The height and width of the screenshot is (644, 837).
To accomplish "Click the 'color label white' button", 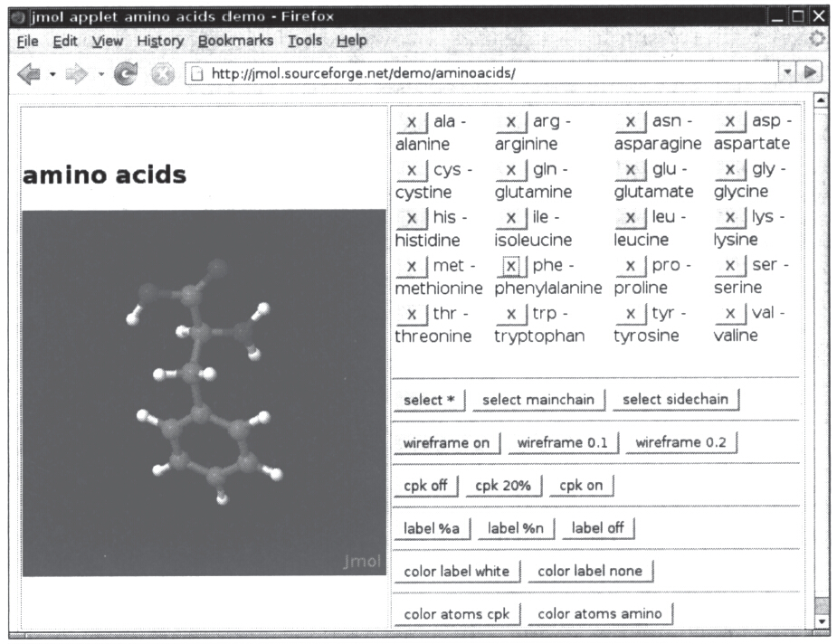I will (x=457, y=572).
